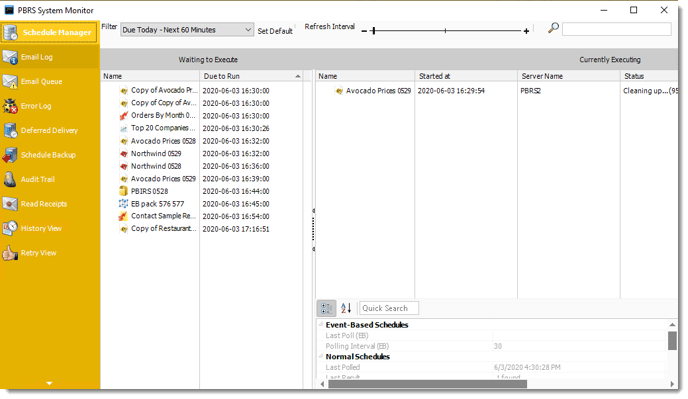Click the Northwind 0528 report icon
Viewport: 688px width, 399px height.
pyautogui.click(x=124, y=166)
